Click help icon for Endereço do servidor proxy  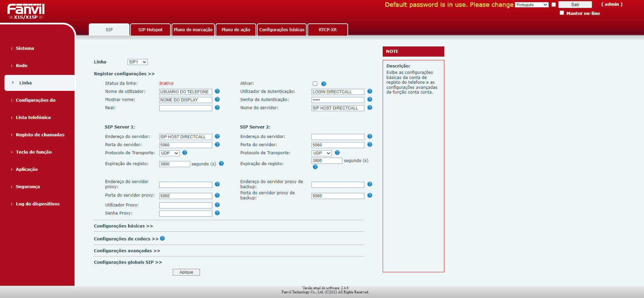pos(217,184)
